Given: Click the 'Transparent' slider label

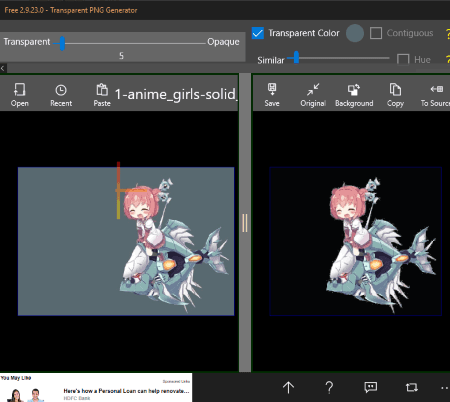Looking at the screenshot, I should (27, 42).
